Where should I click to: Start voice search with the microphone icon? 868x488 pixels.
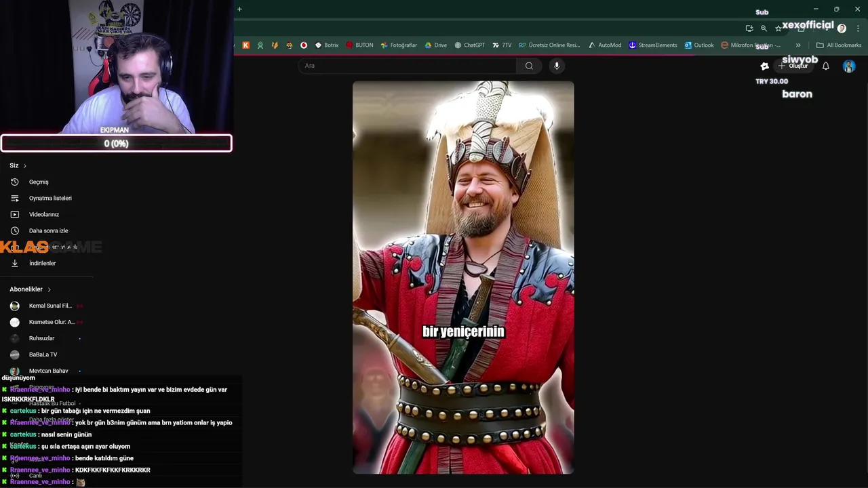coord(557,66)
